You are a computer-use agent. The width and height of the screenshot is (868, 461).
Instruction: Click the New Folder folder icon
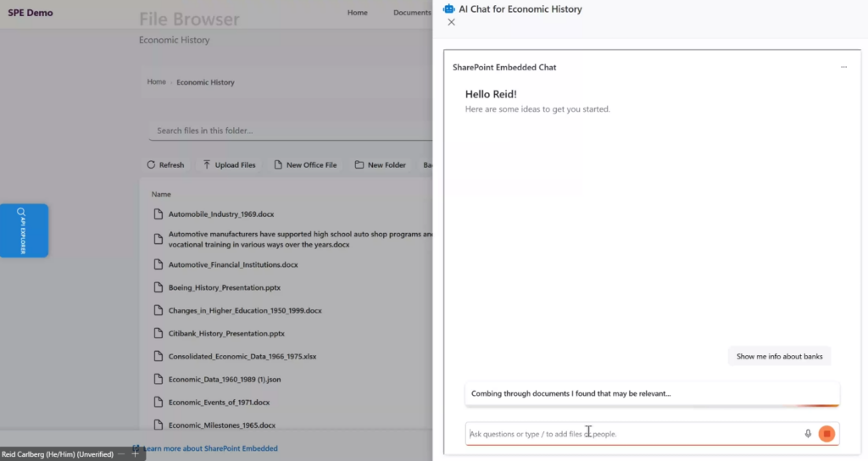[x=359, y=165]
